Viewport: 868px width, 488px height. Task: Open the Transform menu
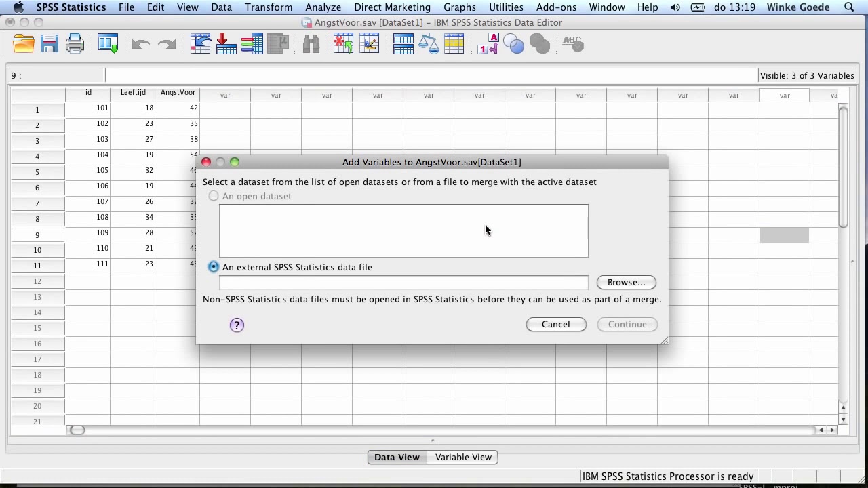click(269, 7)
